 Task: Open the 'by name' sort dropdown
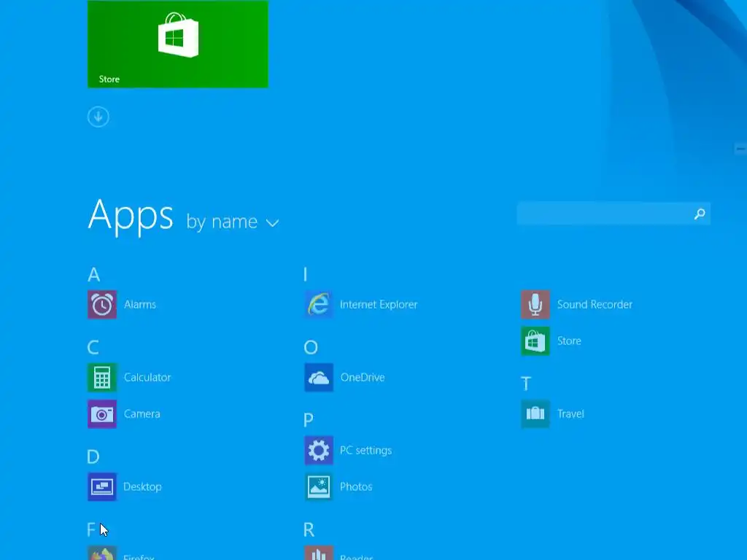(233, 222)
